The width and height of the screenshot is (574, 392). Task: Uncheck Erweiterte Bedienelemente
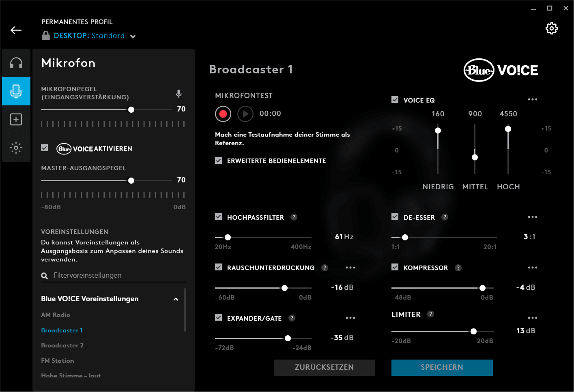[219, 161]
